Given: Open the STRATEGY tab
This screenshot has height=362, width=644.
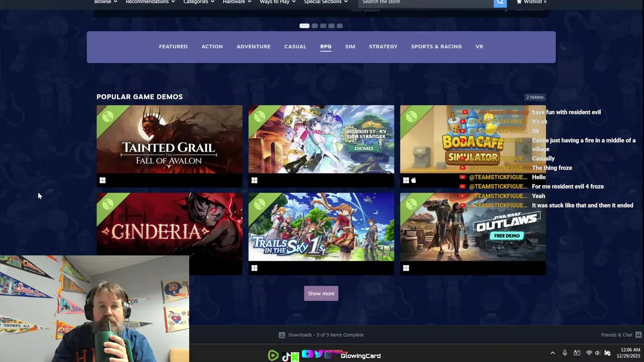Looking at the screenshot, I should 383,46.
